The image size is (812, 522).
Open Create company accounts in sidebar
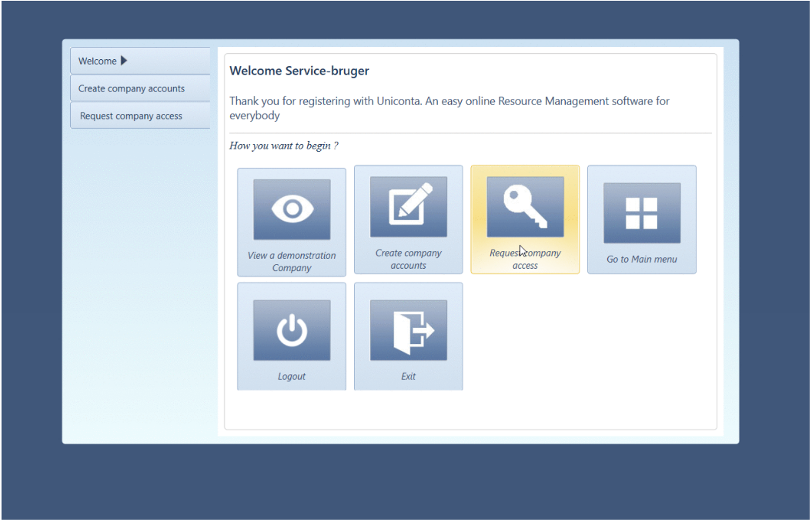[x=140, y=88]
